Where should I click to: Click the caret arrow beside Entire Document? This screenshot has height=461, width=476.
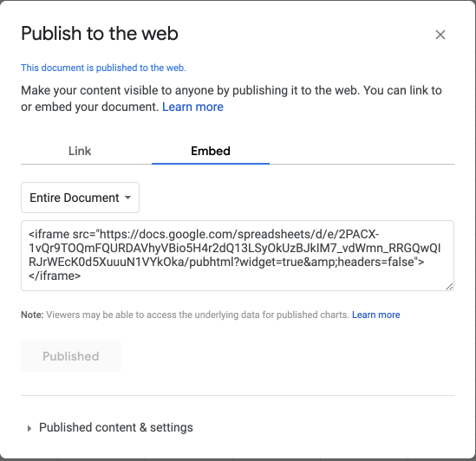tap(127, 198)
